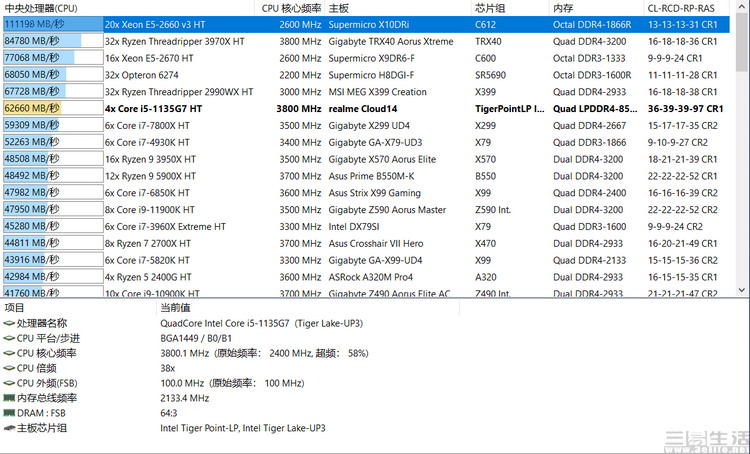The width and height of the screenshot is (750, 454).
Task: Click the 主板芯片组 chipset icon
Action: click(x=9, y=428)
